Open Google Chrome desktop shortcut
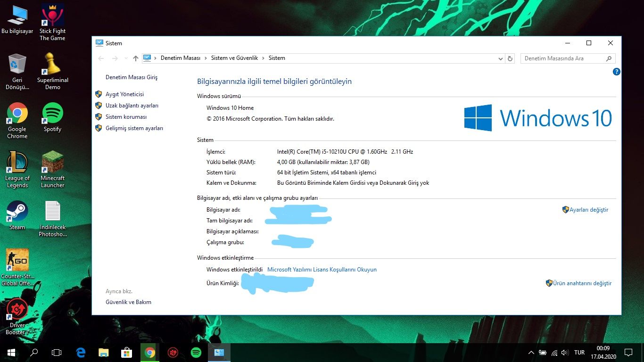The width and height of the screenshot is (644, 362). point(17,121)
